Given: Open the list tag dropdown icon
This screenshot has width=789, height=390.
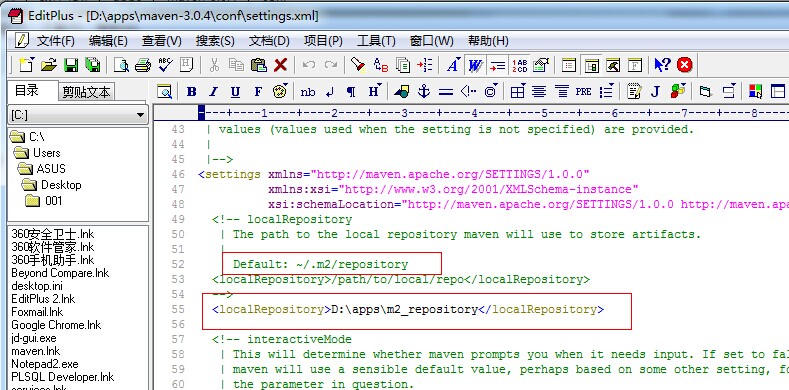Looking at the screenshot, I should coord(607,92).
